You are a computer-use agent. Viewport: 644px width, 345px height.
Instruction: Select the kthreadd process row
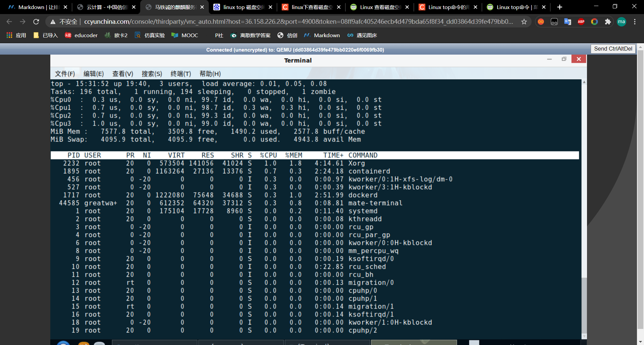point(315,219)
